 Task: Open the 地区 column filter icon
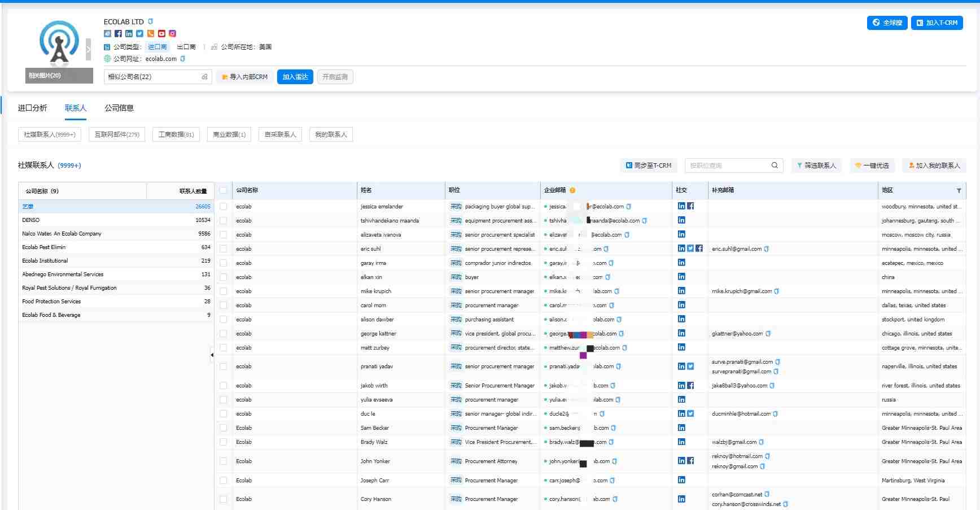pos(959,190)
